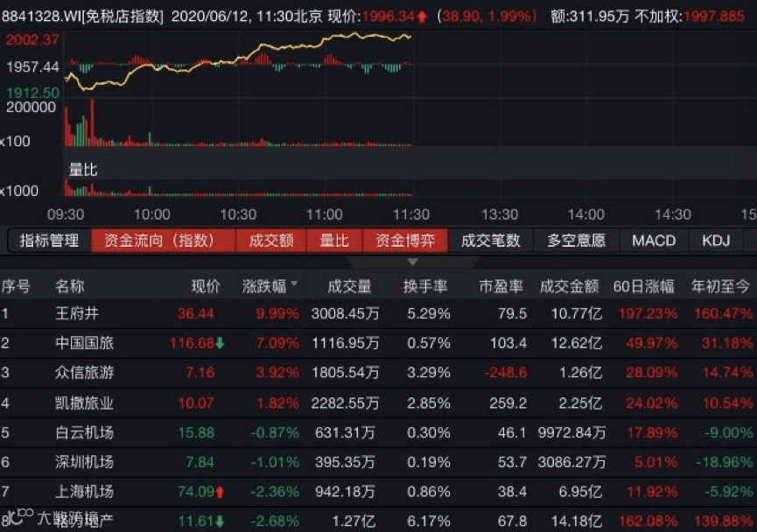Open the 白云机场 stock row
The width and height of the screenshot is (757, 532).
point(378,432)
